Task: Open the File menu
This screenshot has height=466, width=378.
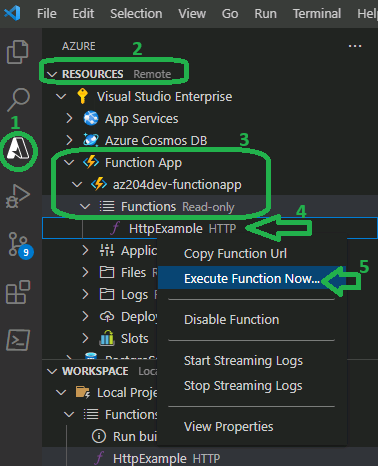Action: 47,14
